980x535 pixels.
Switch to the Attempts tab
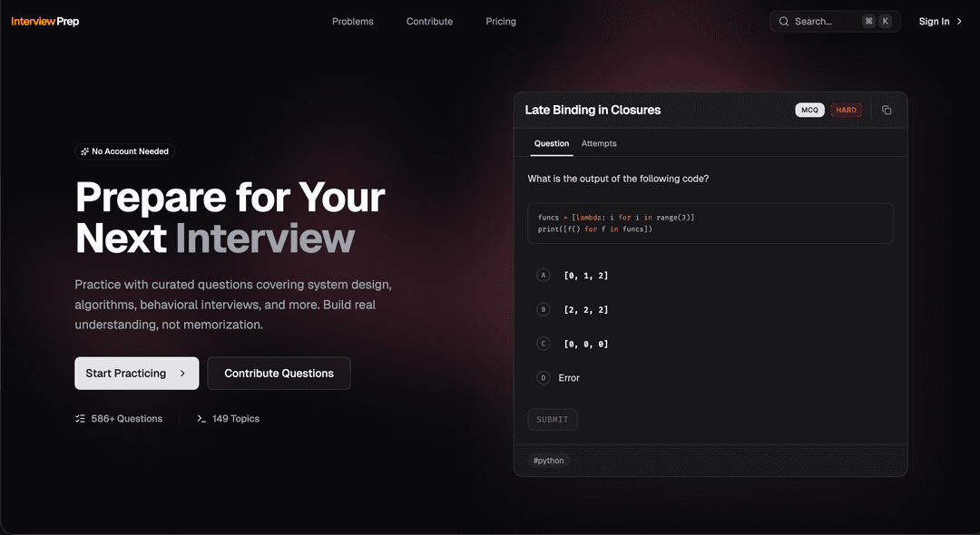pos(599,143)
